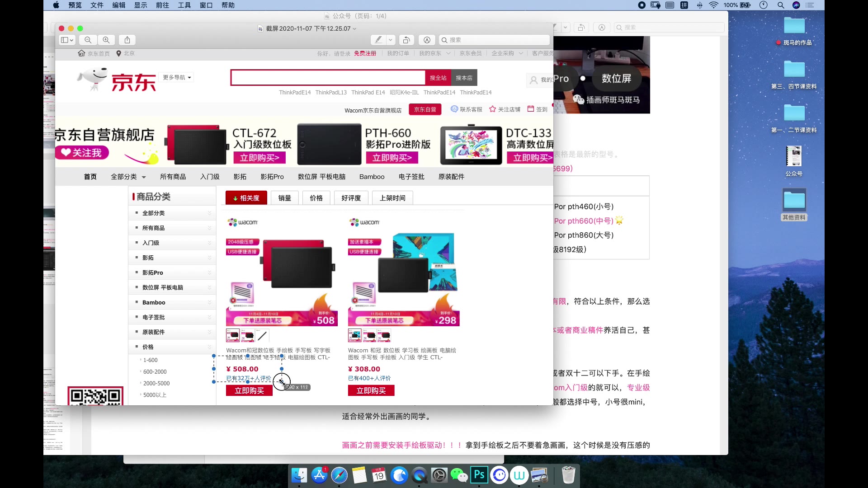The width and height of the screenshot is (868, 488).
Task: Open App Store from the Dock
Action: [x=319, y=475]
